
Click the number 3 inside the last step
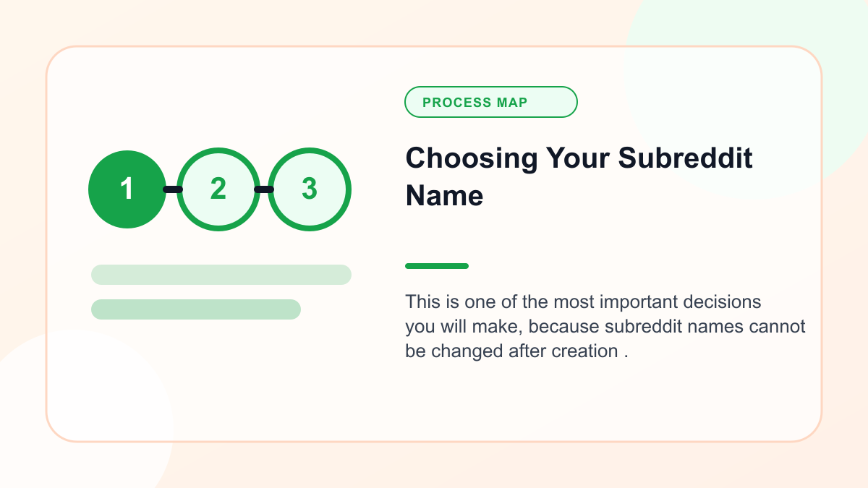click(x=310, y=189)
